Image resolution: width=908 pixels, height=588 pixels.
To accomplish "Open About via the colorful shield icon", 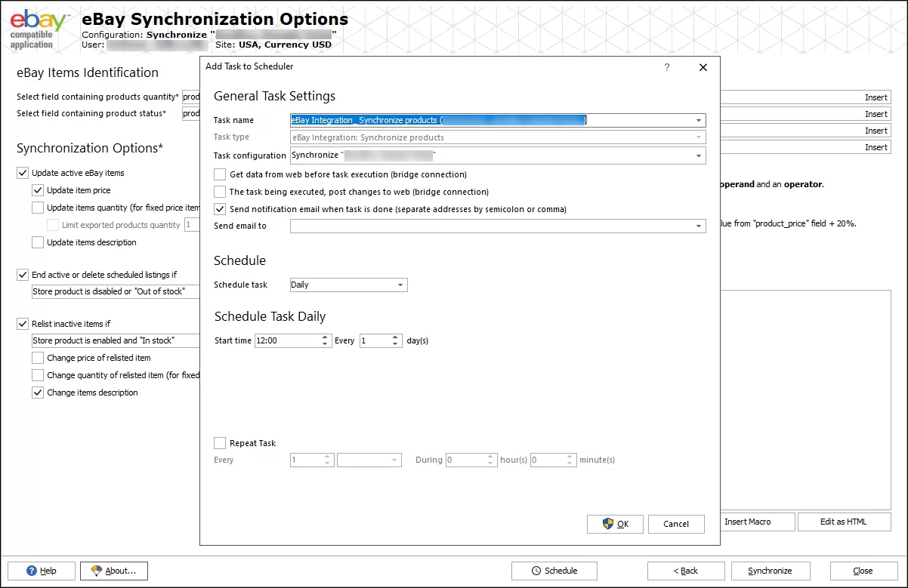I will (96, 571).
